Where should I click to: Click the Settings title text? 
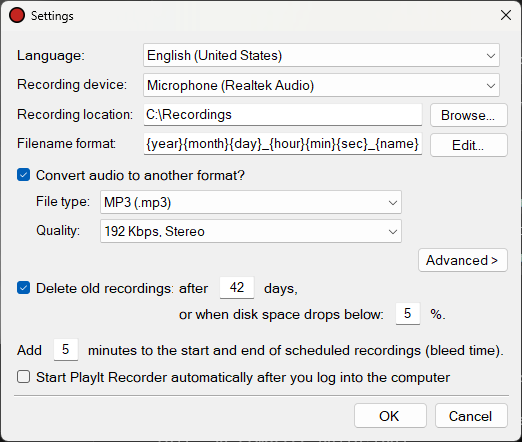[x=52, y=16]
